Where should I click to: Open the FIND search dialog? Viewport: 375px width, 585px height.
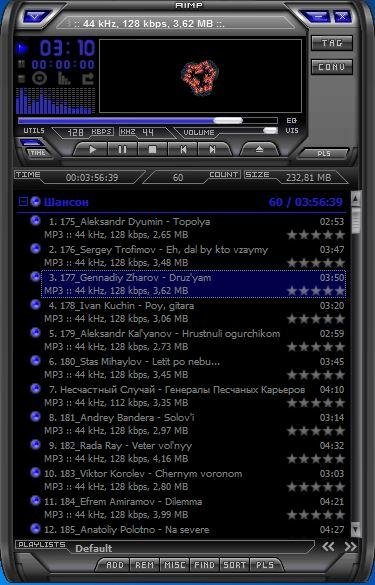coord(204,565)
